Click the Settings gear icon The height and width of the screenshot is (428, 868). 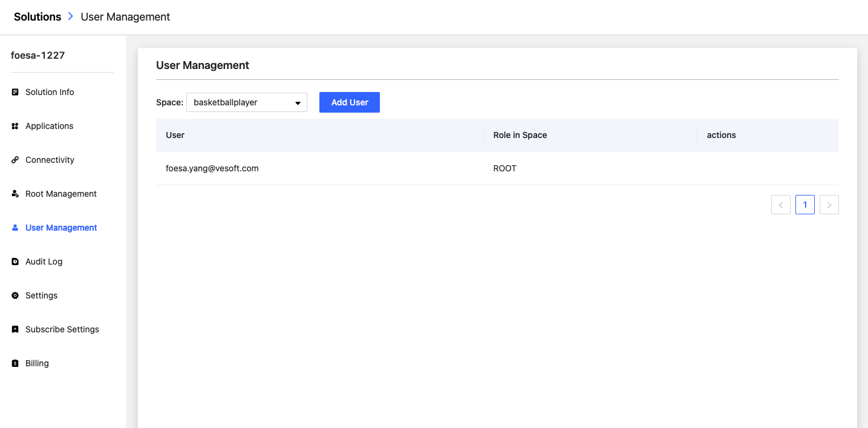point(15,295)
